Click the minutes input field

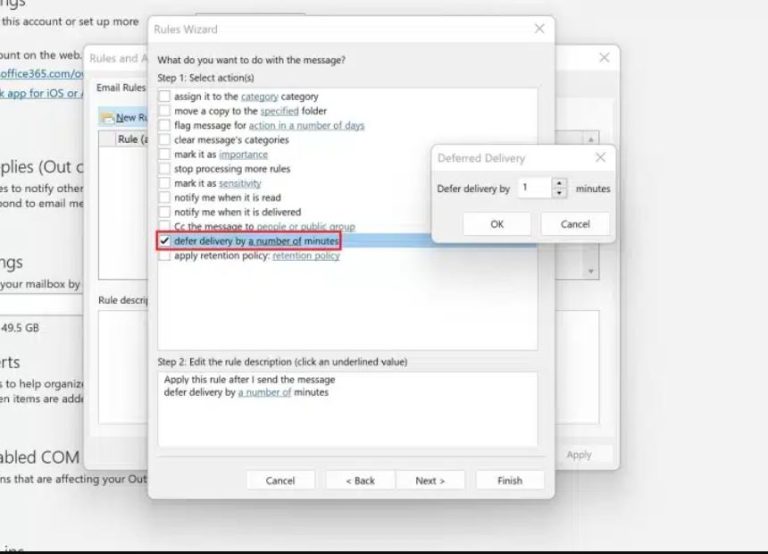point(532,188)
